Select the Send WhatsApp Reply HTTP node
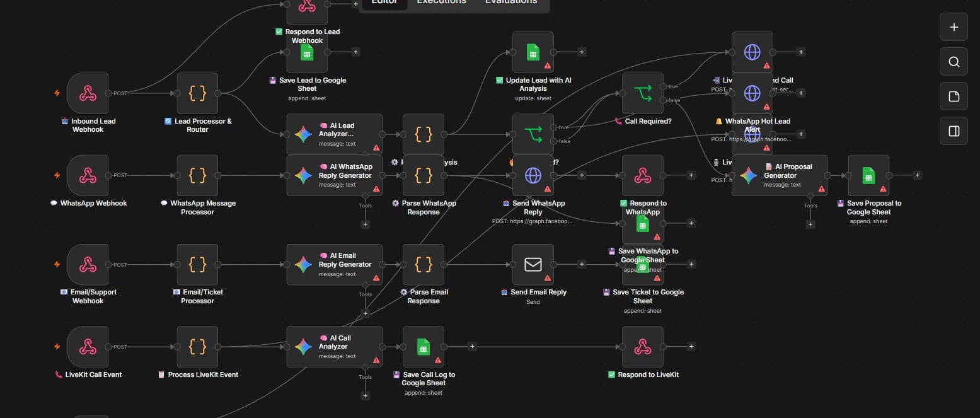Viewport: 980px width, 418px height. [x=533, y=175]
